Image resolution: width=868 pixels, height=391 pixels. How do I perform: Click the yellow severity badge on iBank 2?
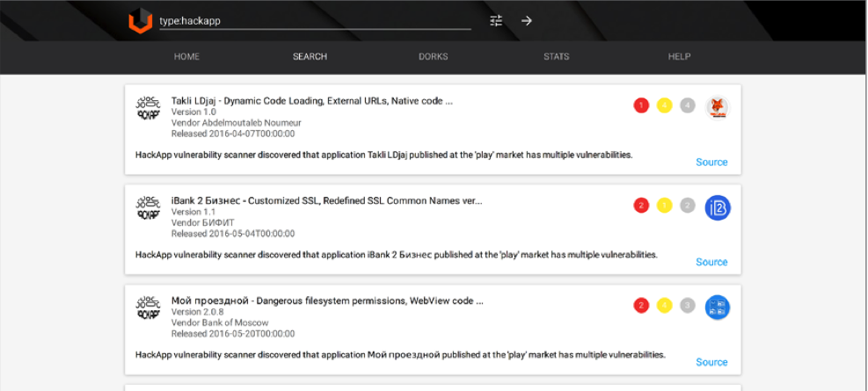(665, 206)
